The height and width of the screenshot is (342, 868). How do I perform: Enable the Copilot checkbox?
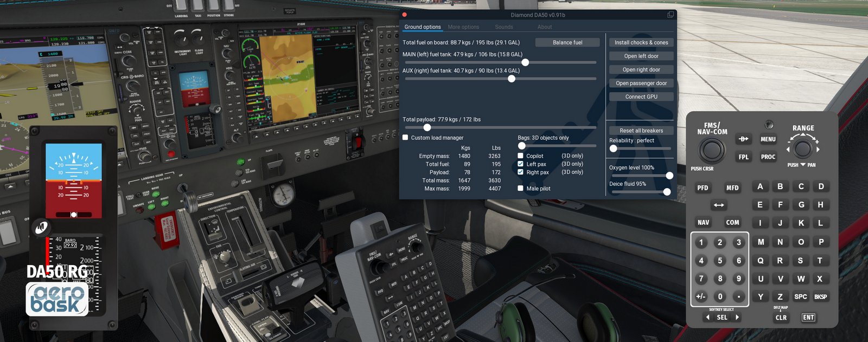520,156
